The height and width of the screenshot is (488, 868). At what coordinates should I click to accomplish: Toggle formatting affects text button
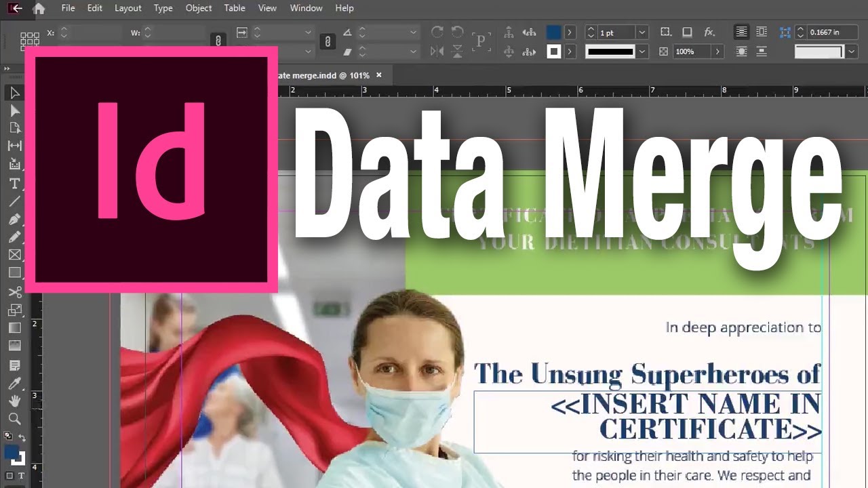tap(21, 476)
